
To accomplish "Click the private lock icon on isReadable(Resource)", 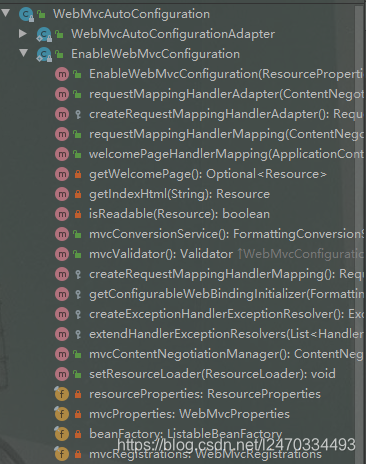I will point(78,214).
